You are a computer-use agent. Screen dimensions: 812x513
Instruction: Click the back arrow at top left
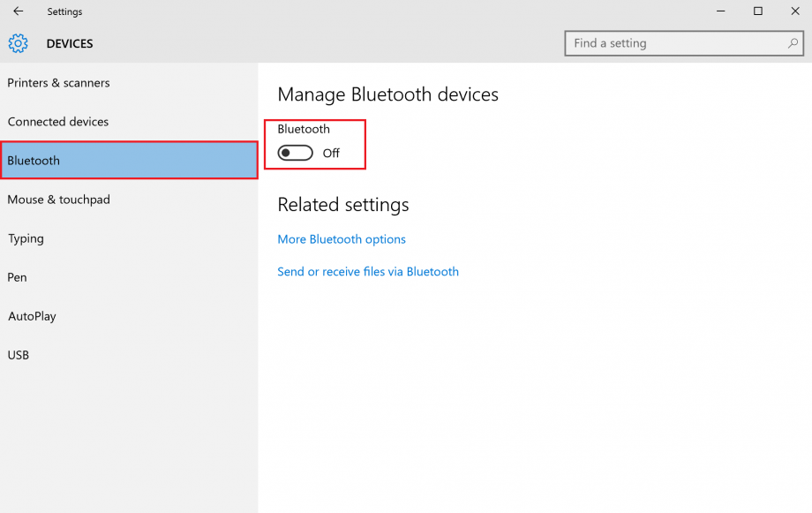tap(18, 11)
